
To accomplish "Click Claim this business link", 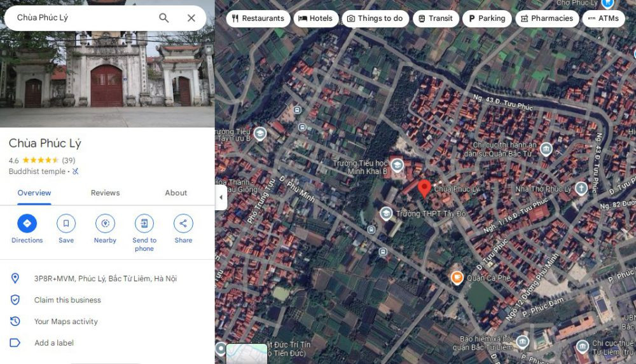I will [67, 300].
